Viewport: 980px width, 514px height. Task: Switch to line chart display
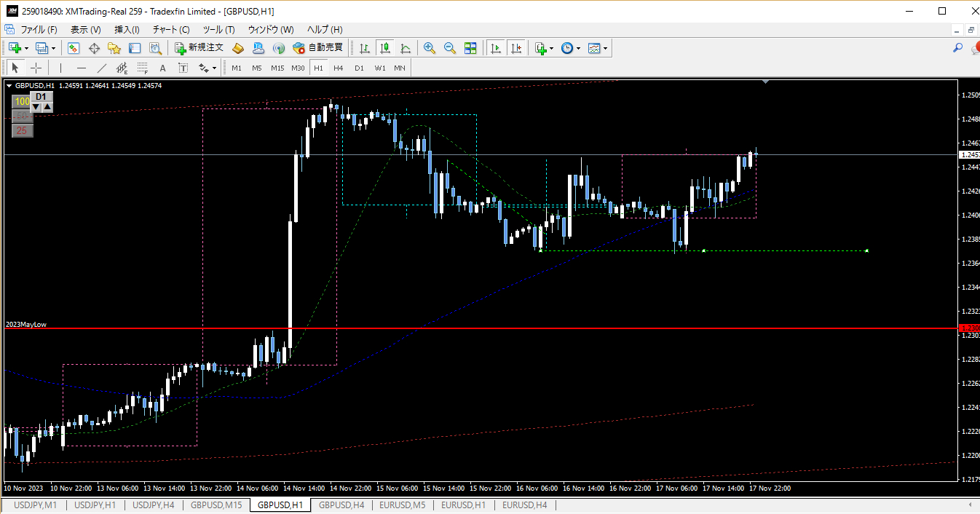(406, 48)
